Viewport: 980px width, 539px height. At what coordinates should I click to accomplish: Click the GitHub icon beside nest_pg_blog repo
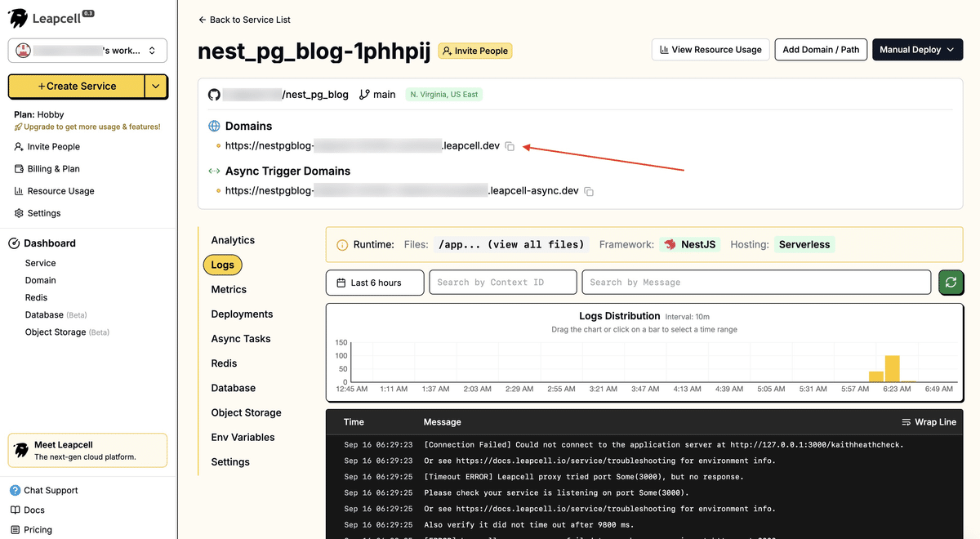tap(213, 94)
